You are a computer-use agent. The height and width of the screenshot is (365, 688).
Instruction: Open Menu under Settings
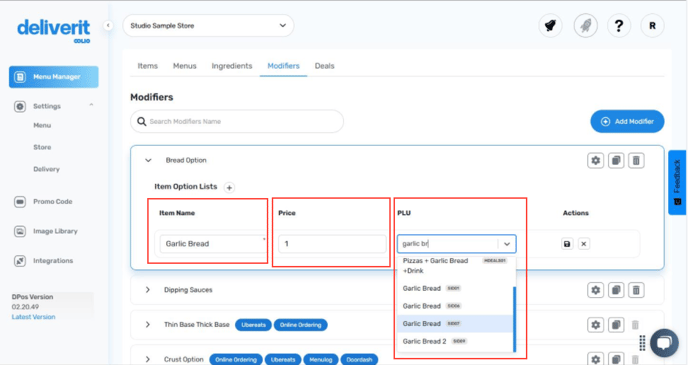42,125
